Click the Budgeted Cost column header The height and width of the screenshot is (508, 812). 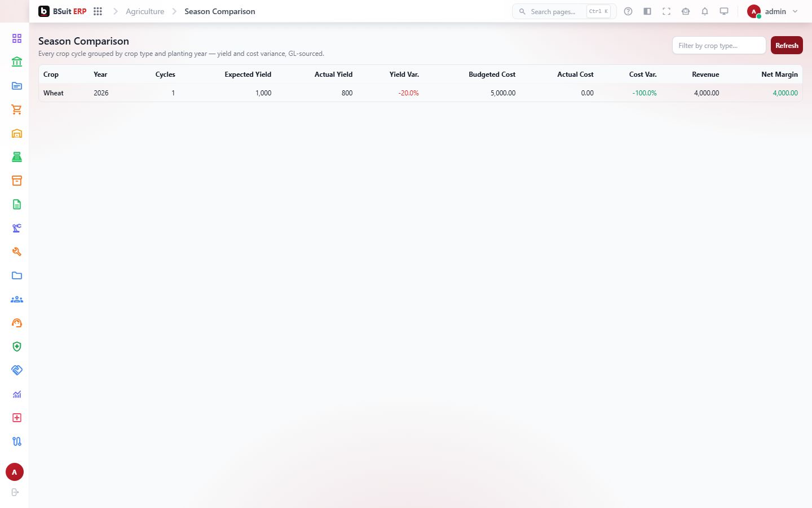click(492, 75)
